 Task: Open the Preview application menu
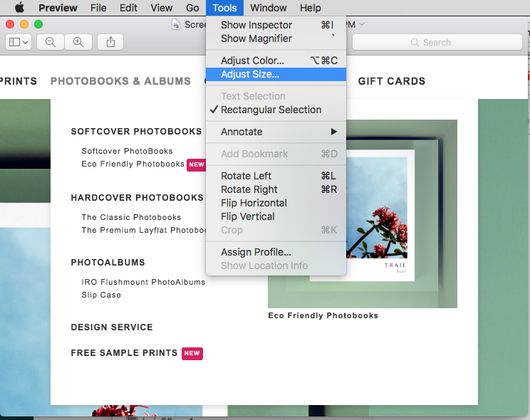(x=58, y=8)
